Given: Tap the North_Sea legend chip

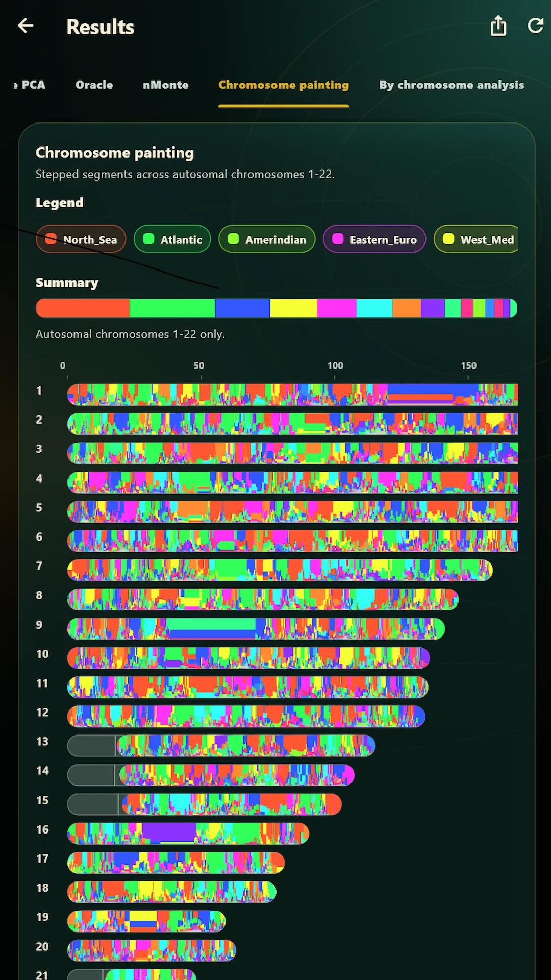Looking at the screenshot, I should click(x=81, y=239).
